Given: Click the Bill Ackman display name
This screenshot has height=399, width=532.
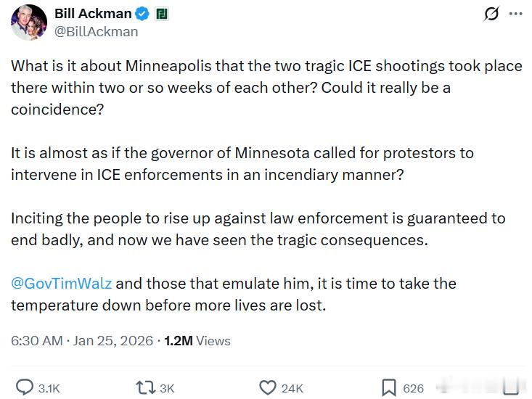Looking at the screenshot, I should (x=93, y=14).
